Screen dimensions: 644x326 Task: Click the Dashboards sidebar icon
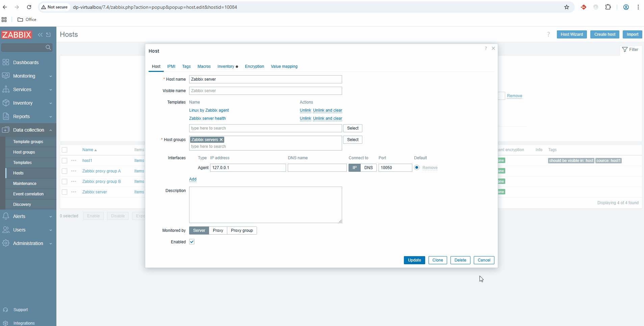point(6,62)
